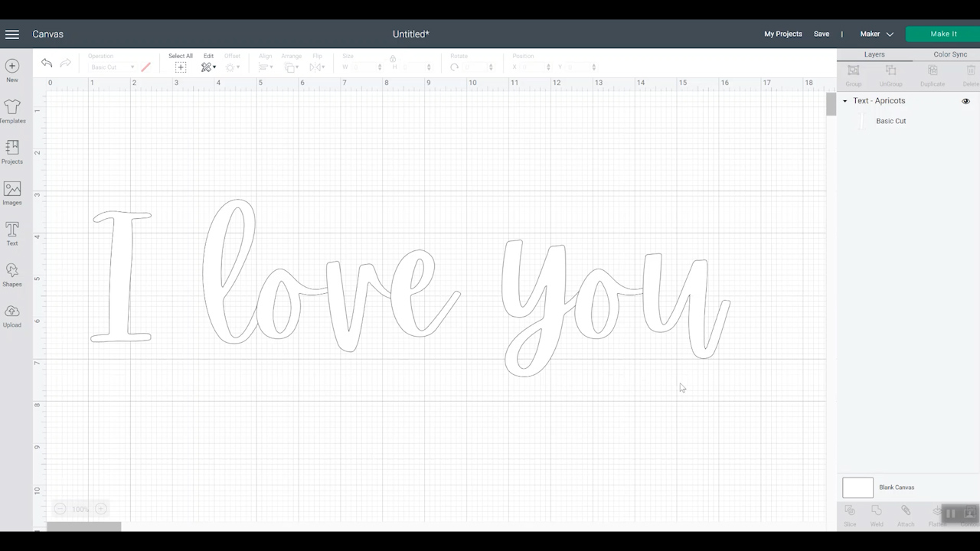
Task: Open the Projects panel
Action: tap(12, 152)
